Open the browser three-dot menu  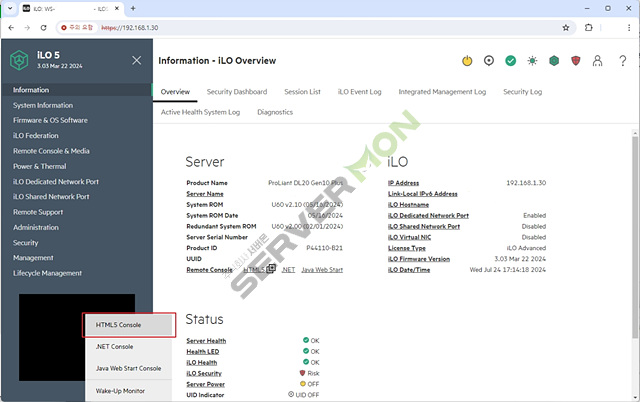click(629, 28)
